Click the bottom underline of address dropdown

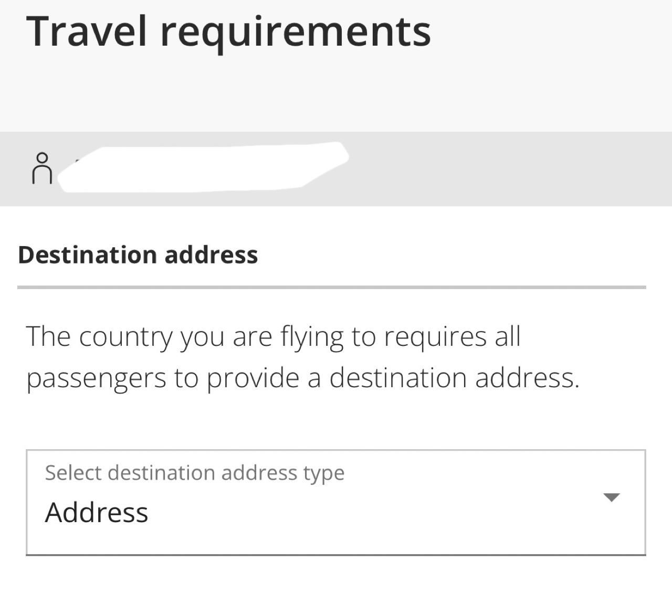point(336,554)
